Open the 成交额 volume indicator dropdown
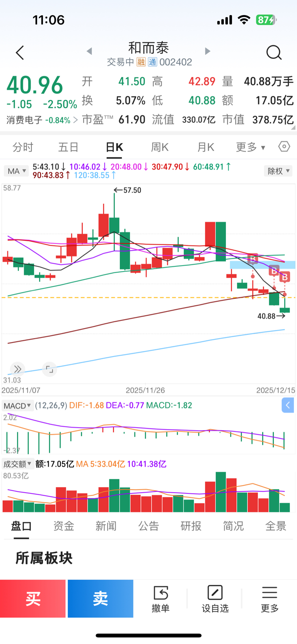Viewport: 297px width, 644px height. pos(17,464)
